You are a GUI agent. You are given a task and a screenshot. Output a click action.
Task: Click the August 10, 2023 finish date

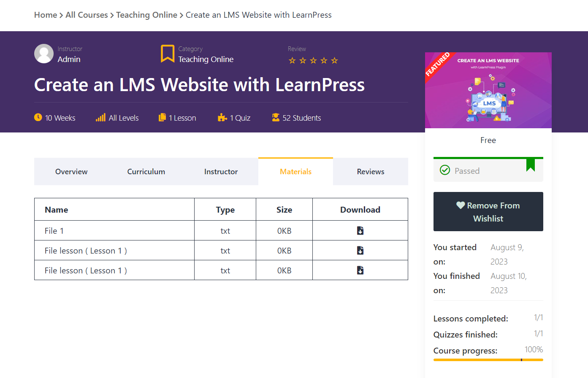(x=509, y=283)
